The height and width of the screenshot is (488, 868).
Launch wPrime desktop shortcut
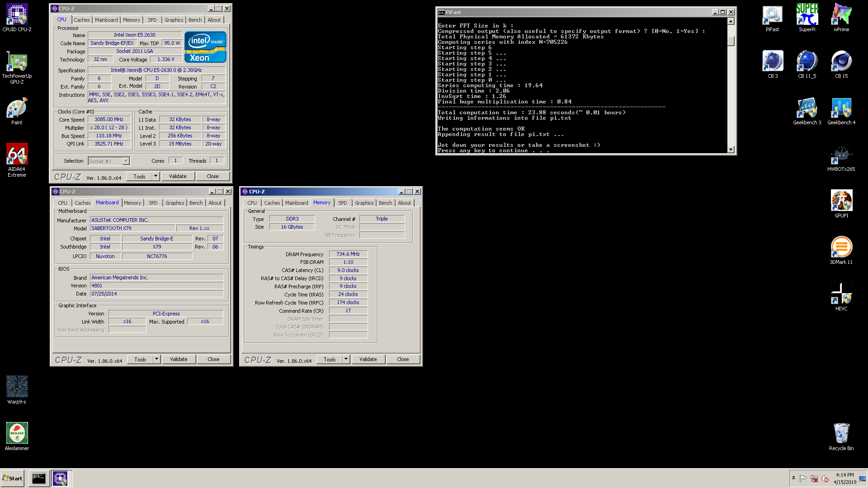(841, 18)
